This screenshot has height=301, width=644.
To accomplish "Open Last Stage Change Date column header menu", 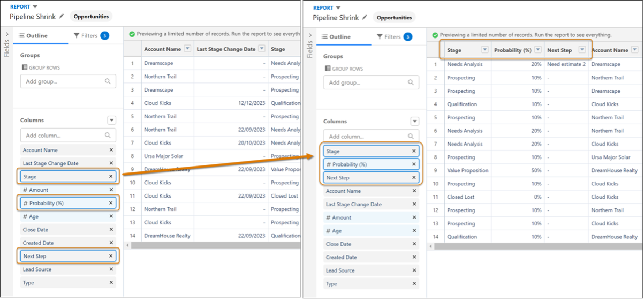I will click(x=261, y=49).
